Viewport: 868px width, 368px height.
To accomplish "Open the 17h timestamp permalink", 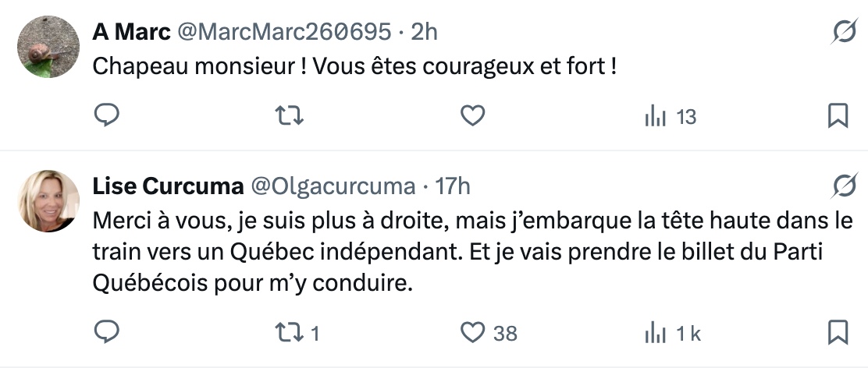I will (x=453, y=187).
